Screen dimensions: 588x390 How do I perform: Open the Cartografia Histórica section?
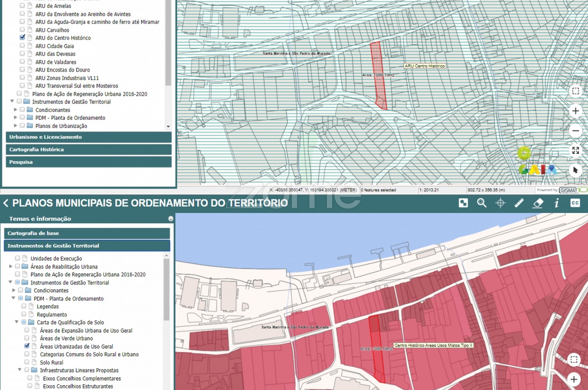89,149
